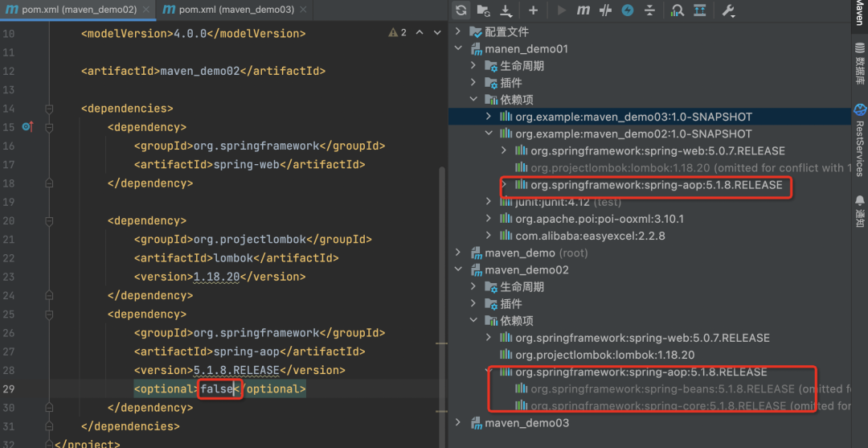Click gutter marker icon on line 15

pos(27,127)
